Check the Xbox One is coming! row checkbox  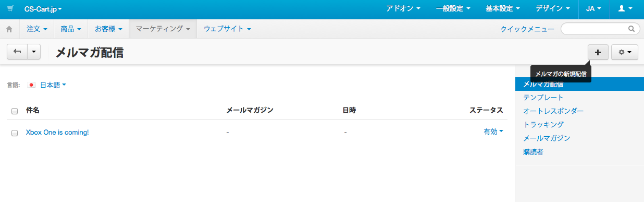tap(15, 133)
